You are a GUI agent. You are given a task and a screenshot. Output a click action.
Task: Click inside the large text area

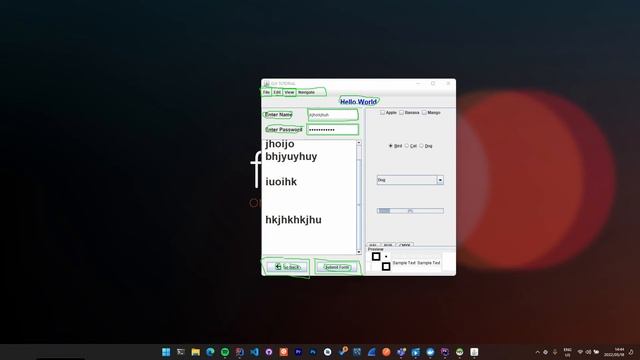coord(309,197)
